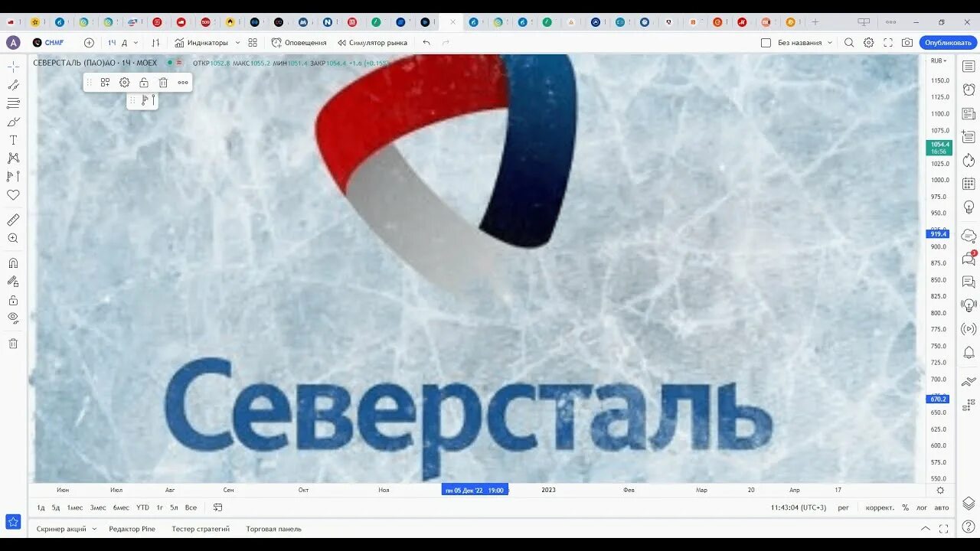Select the 1Ч hourly interval
This screenshot has width=980, height=551.
(x=112, y=43)
